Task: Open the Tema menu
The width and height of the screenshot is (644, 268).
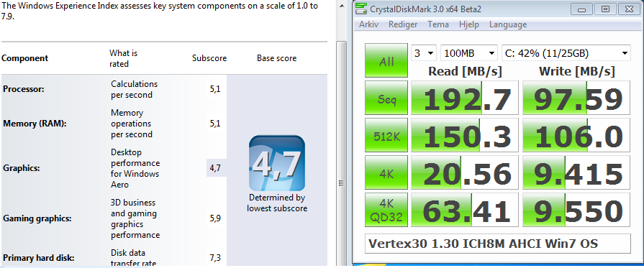Action: click(x=437, y=24)
